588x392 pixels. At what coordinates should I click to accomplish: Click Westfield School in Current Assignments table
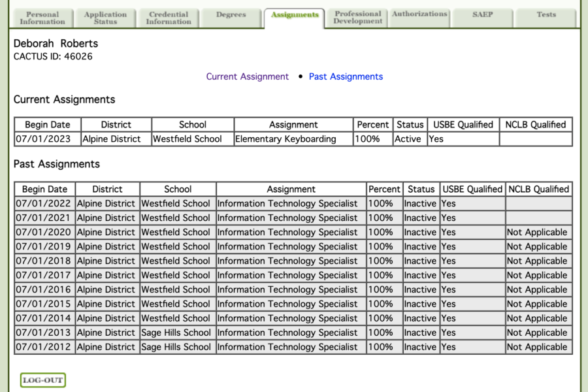(x=193, y=139)
